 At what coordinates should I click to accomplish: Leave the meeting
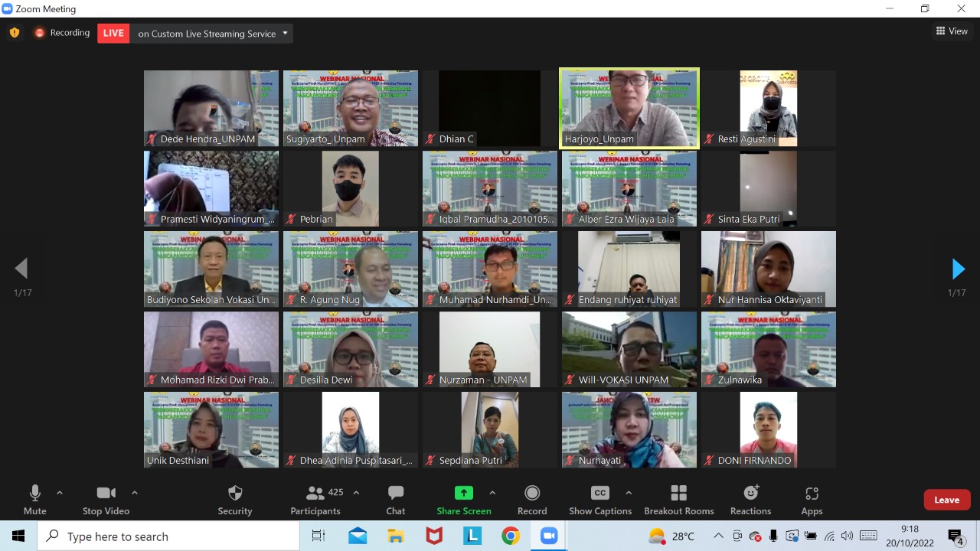coord(946,499)
